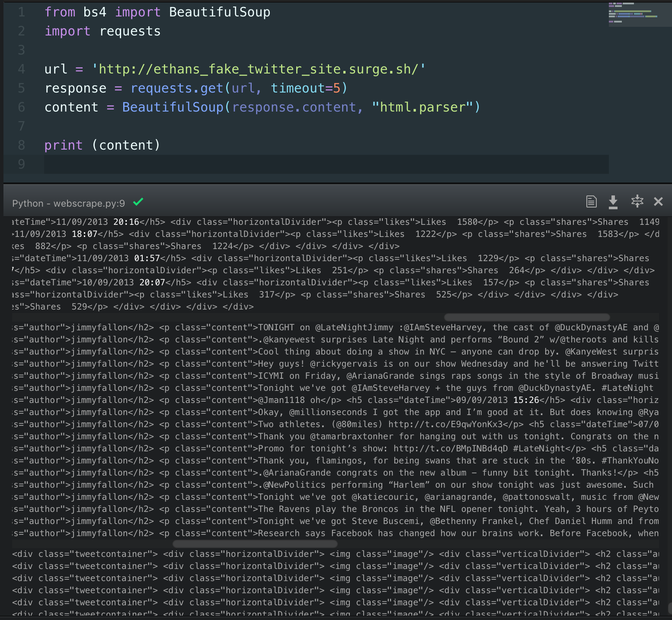
Task: Click the fold/collapse icon in output panel header
Action: 637,201
